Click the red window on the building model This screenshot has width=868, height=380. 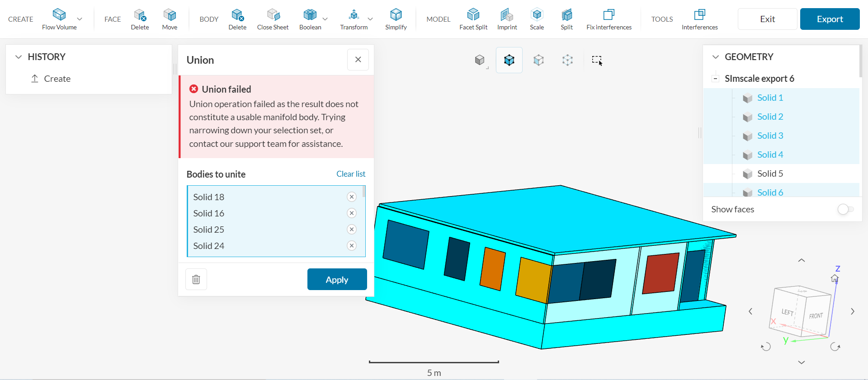660,273
